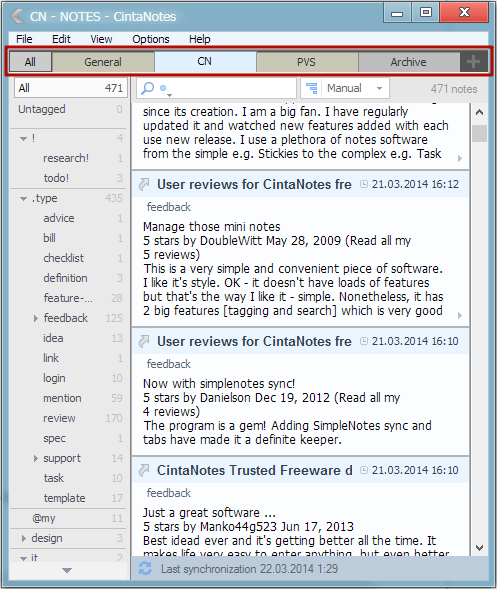
Task: Click feedback tag on Manko44g523 note
Action: pos(169,493)
